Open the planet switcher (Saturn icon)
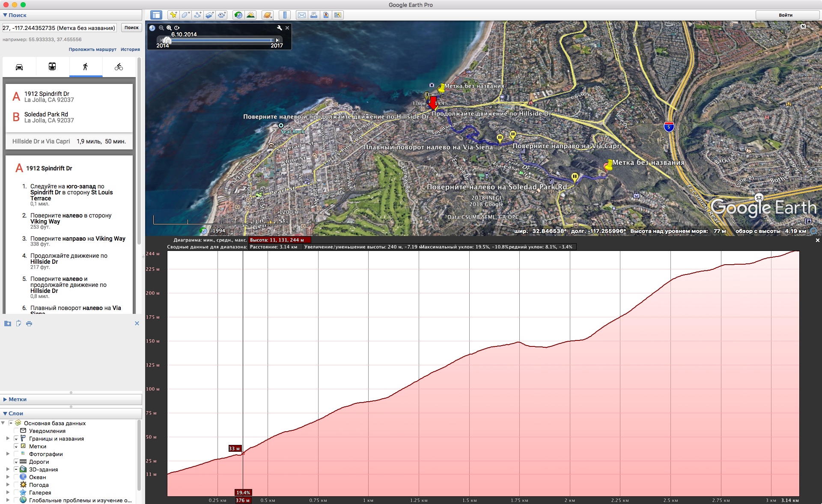Screen dimensions: 822x504 point(268,15)
